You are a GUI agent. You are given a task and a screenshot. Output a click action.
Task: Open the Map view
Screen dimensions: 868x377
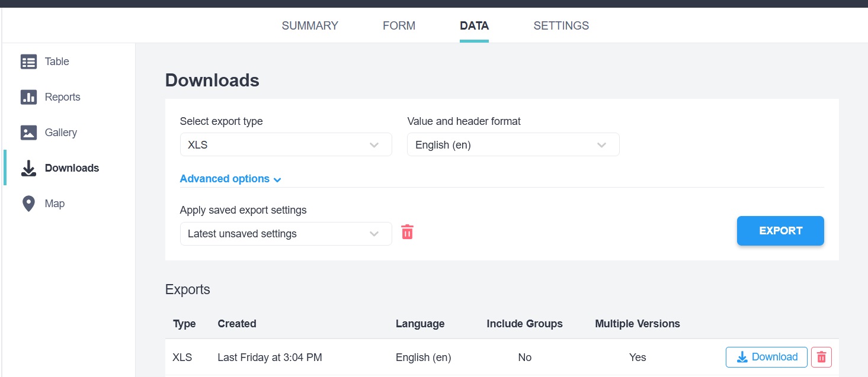pyautogui.click(x=54, y=203)
